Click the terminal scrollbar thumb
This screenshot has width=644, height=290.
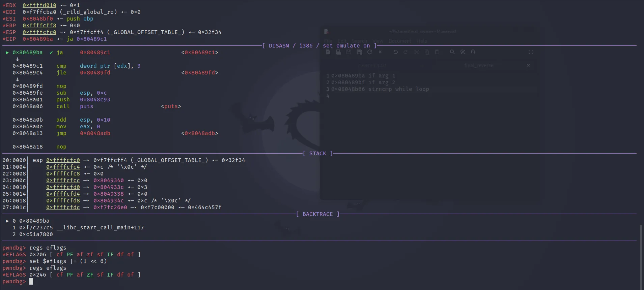tap(641, 257)
